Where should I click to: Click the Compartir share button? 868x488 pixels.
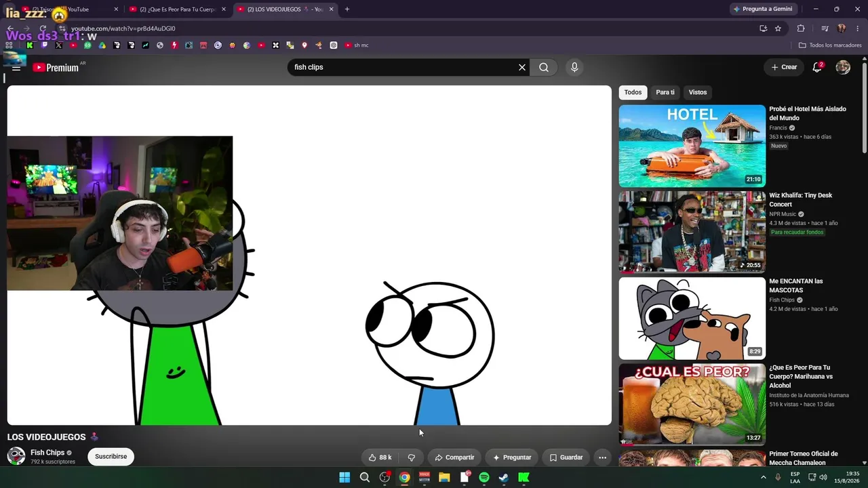454,457
